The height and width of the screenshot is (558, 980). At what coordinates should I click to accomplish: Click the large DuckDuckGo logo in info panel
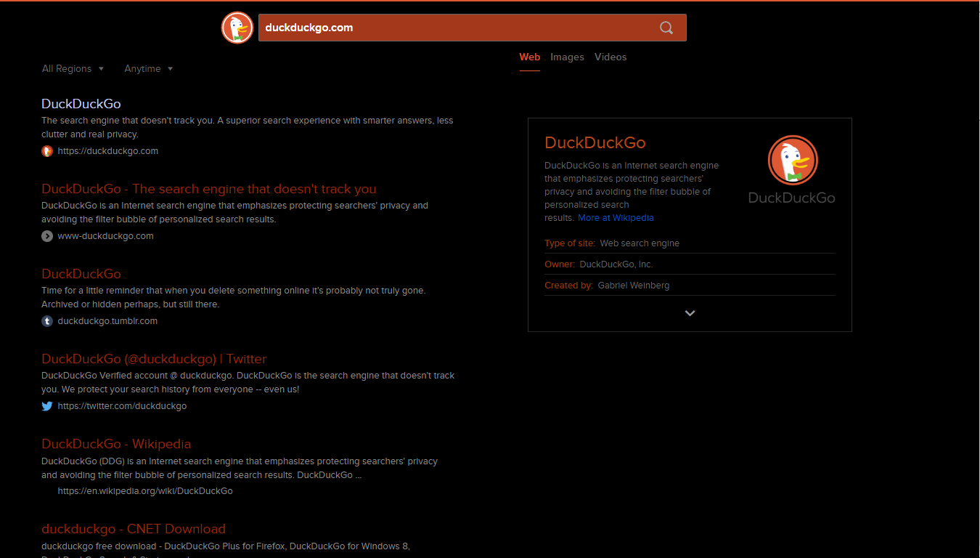[x=793, y=169]
